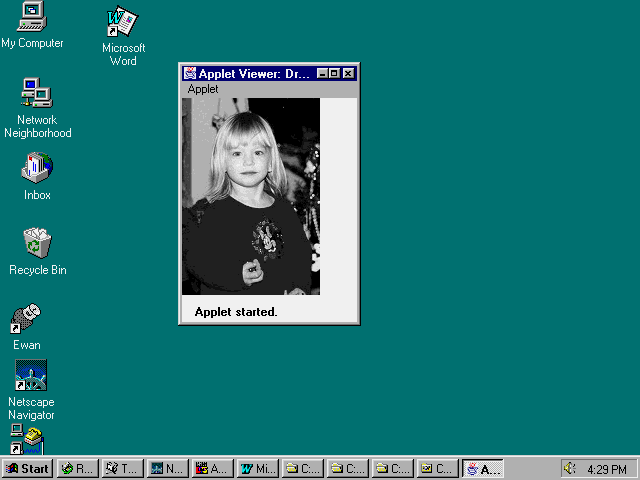The image size is (640, 480).
Task: Open the Applet menu
Action: tap(203, 89)
